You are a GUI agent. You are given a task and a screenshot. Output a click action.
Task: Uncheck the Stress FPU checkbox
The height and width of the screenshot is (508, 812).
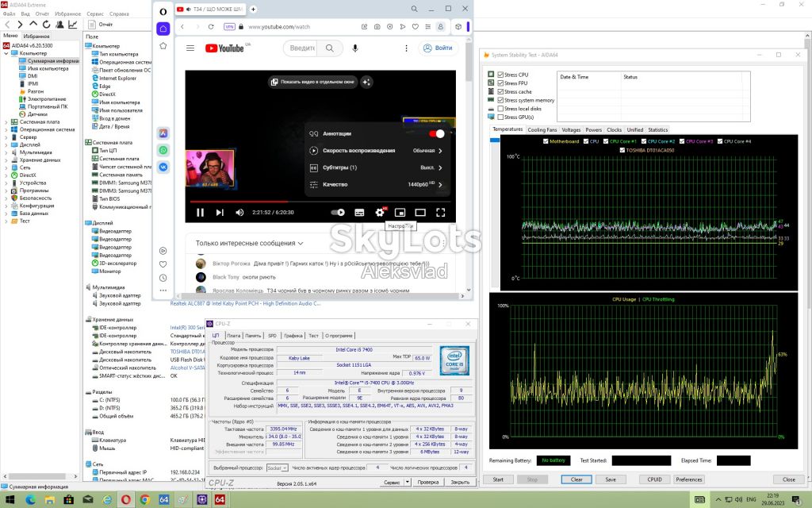(500, 83)
